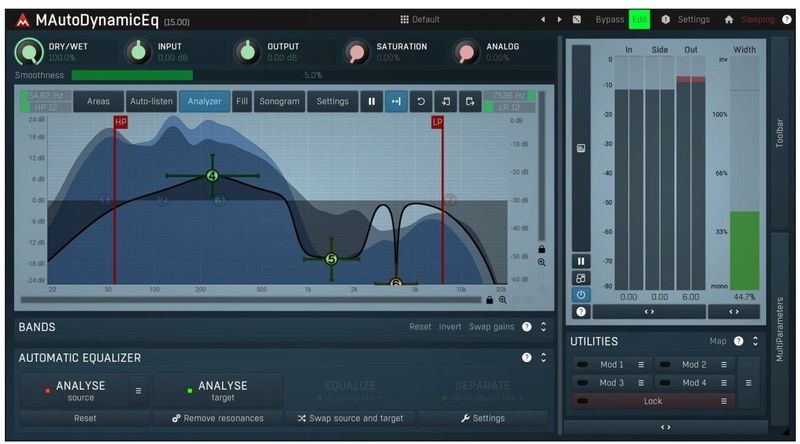Click the Sleeping status label
The image size is (800, 444).
click(758, 19)
